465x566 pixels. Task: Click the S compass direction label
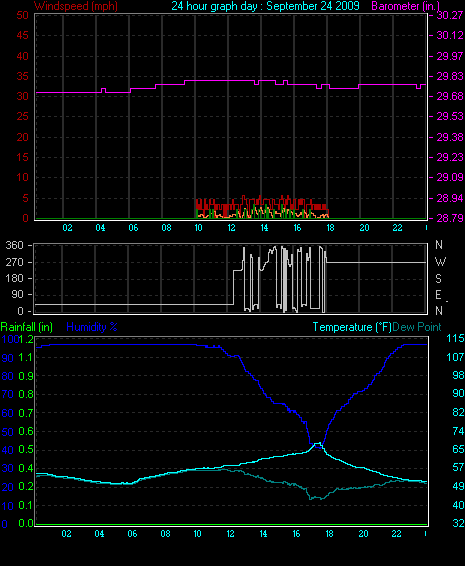pos(438,279)
